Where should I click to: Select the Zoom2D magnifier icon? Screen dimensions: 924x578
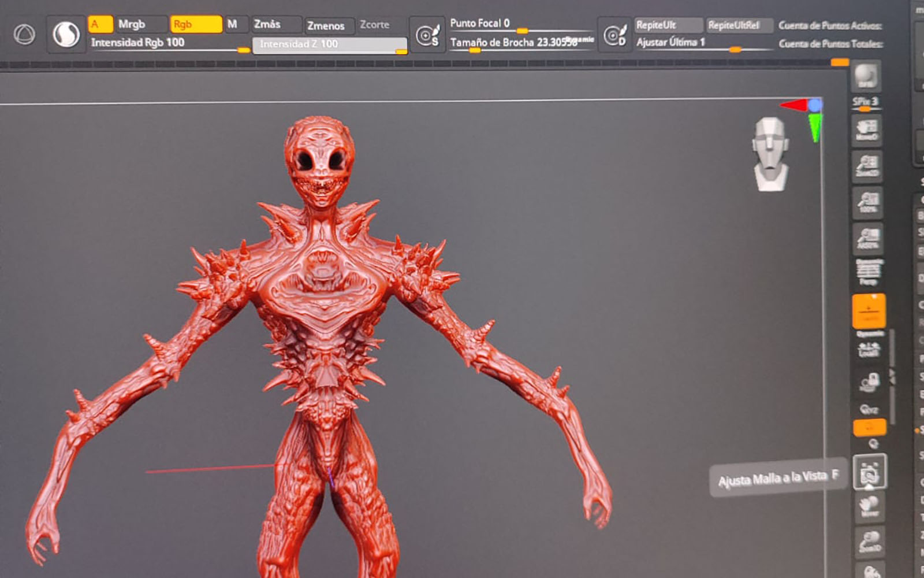coord(867,166)
